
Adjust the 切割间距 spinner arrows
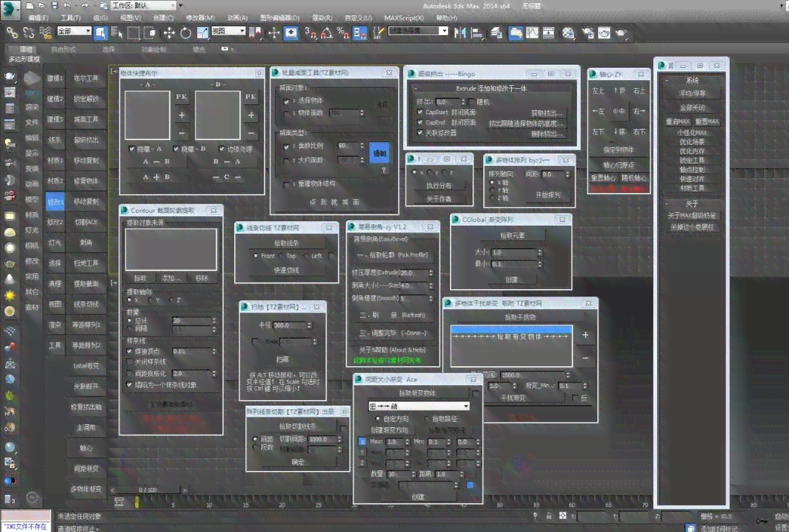click(338, 440)
